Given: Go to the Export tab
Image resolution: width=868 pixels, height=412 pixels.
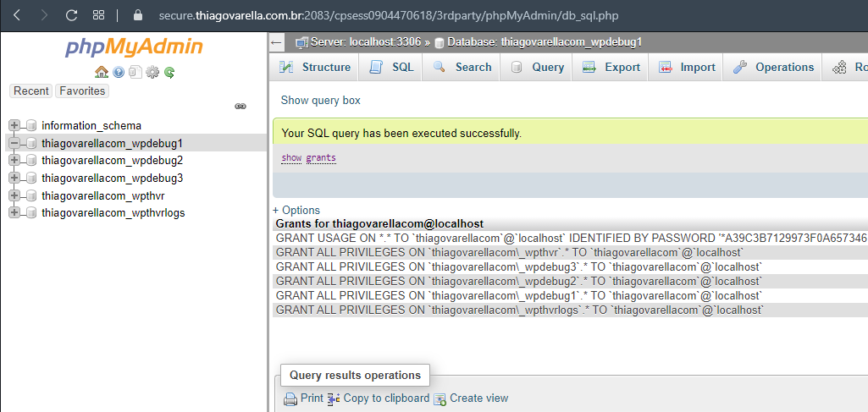Looking at the screenshot, I should (610, 68).
